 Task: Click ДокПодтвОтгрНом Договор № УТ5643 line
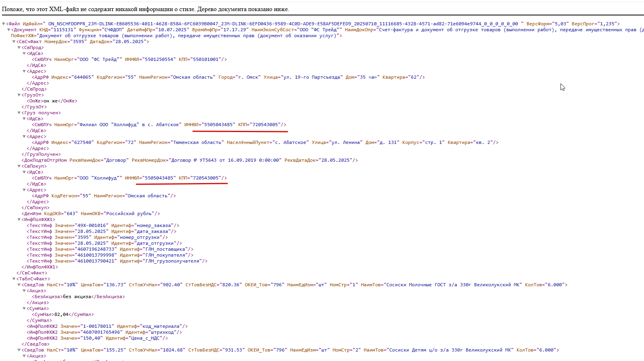(x=190, y=160)
